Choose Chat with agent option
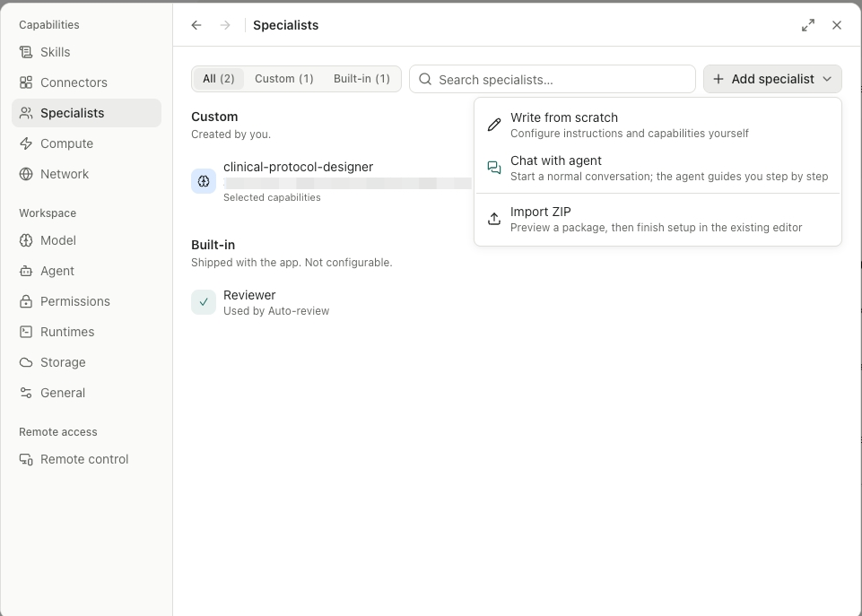 point(658,168)
